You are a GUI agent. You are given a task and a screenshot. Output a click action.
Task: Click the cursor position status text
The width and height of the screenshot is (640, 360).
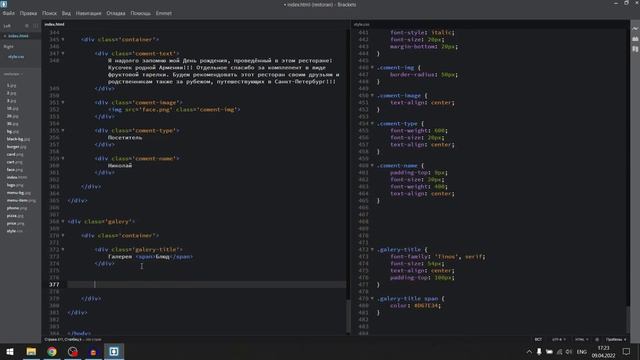tap(63, 340)
